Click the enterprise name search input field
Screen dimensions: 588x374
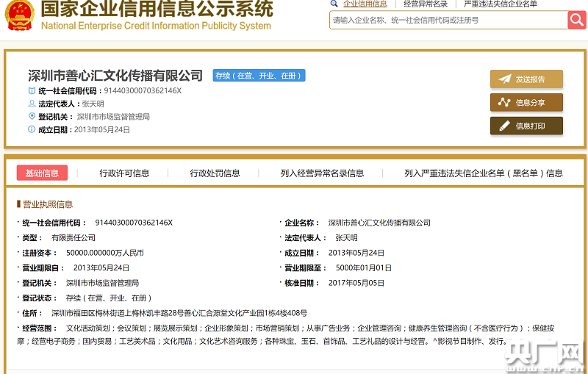[448, 20]
